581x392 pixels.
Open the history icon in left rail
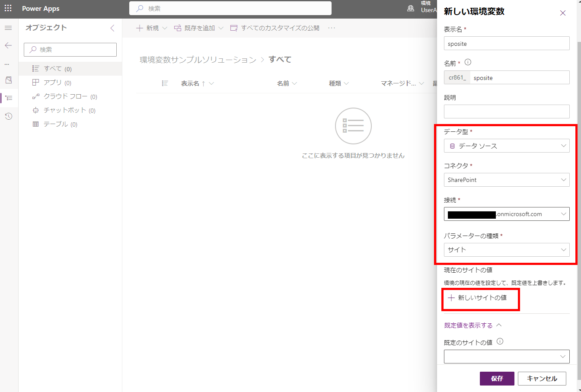8,116
